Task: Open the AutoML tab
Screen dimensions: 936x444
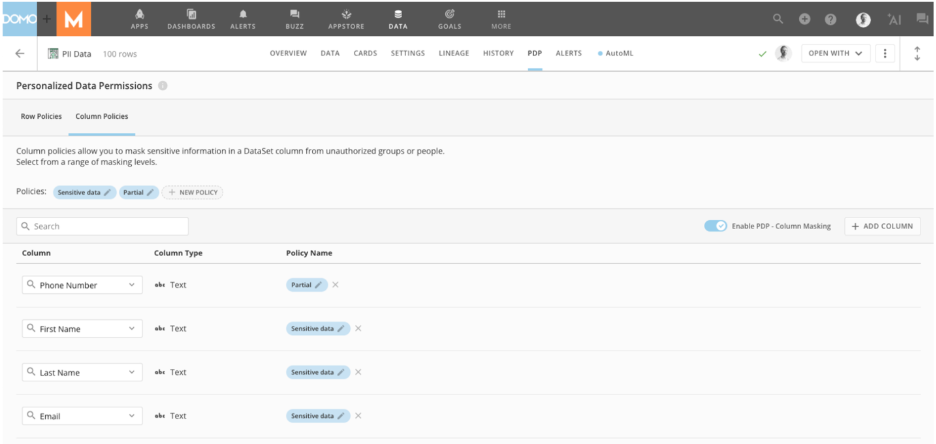Action: pos(615,53)
